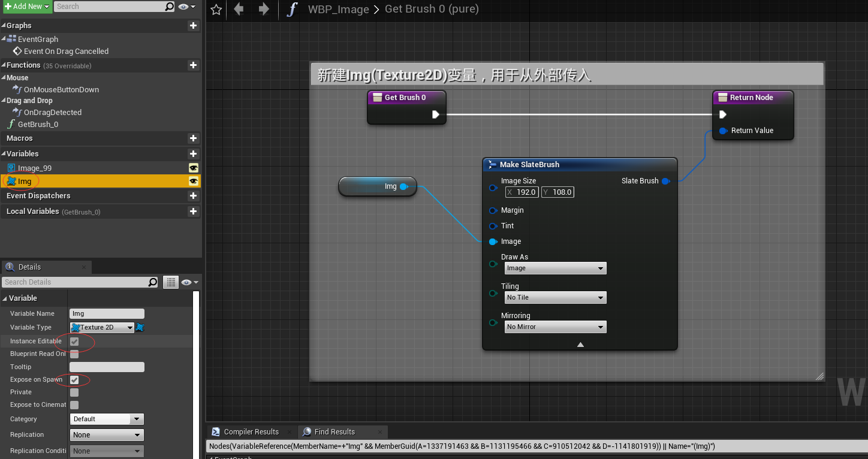Select the OnMouseButtonDown function icon
The width and height of the screenshot is (868, 459).
[x=17, y=89]
